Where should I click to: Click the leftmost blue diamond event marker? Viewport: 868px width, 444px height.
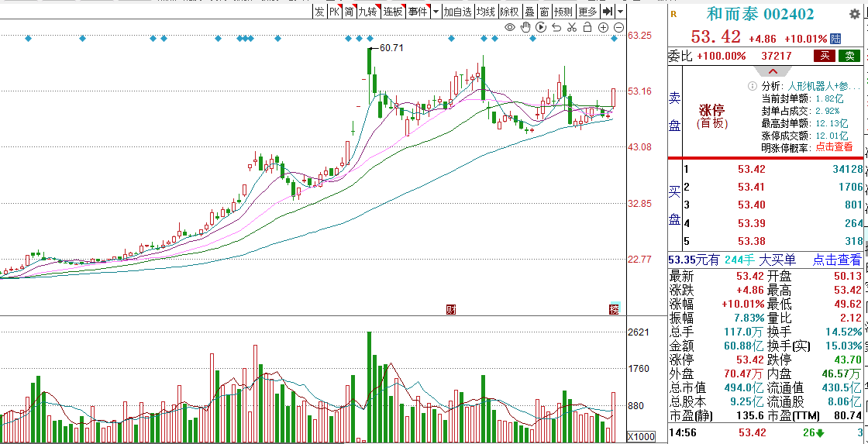click(x=28, y=38)
